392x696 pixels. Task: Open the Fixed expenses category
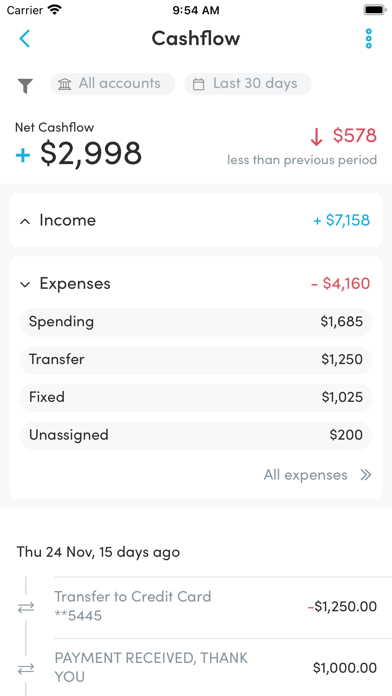coord(196,397)
